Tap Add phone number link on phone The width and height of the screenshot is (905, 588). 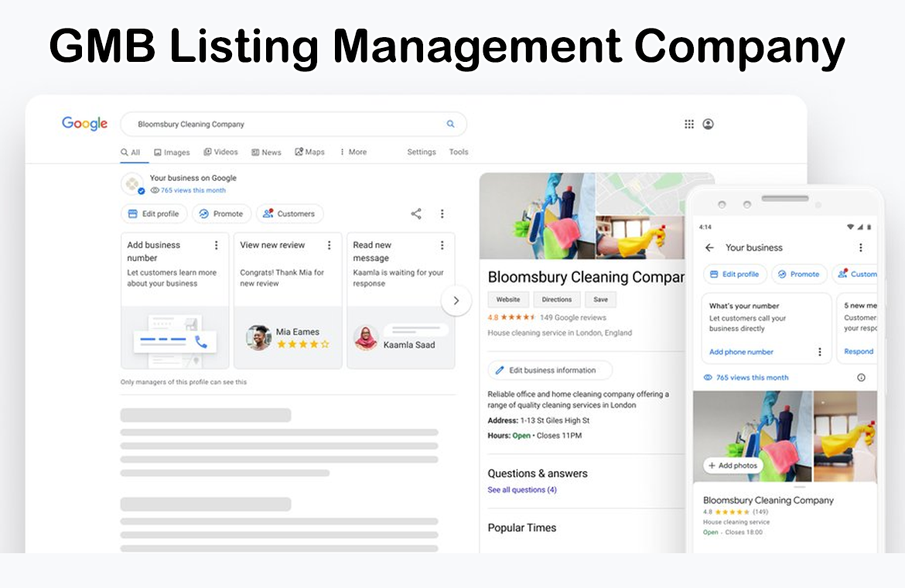click(741, 352)
